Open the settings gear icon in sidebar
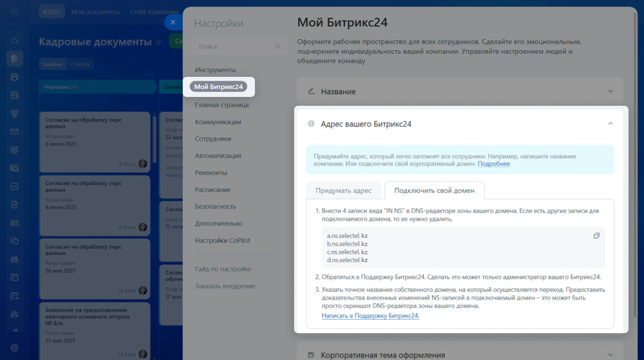The height and width of the screenshot is (360, 644). point(14,348)
